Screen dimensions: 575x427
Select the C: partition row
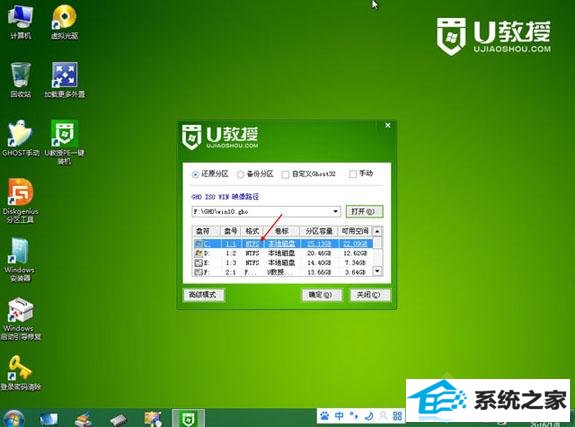283,244
